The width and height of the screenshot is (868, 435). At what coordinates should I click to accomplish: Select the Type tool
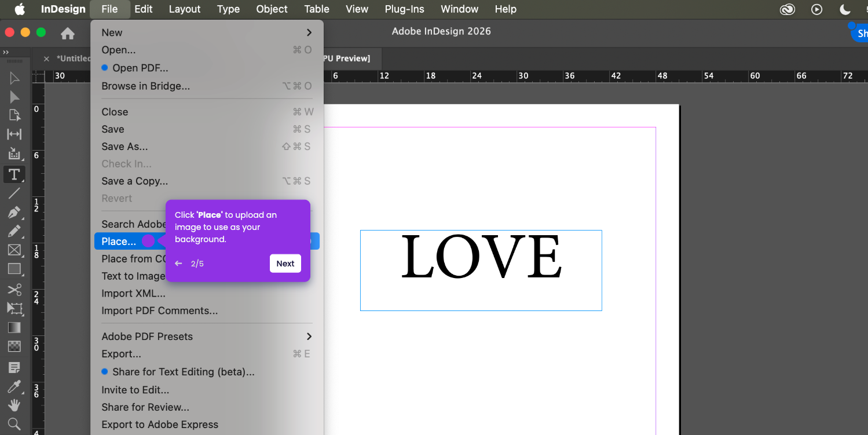pyautogui.click(x=14, y=174)
